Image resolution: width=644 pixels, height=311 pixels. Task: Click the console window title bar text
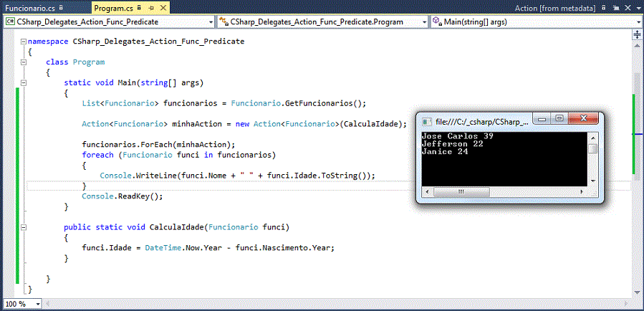[x=482, y=122]
